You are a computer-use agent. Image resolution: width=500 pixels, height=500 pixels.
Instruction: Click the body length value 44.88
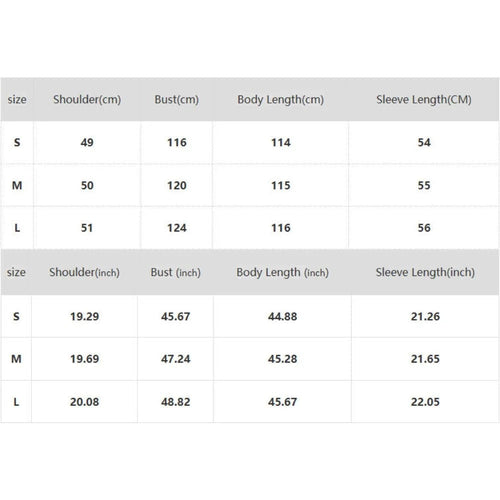[283, 316]
